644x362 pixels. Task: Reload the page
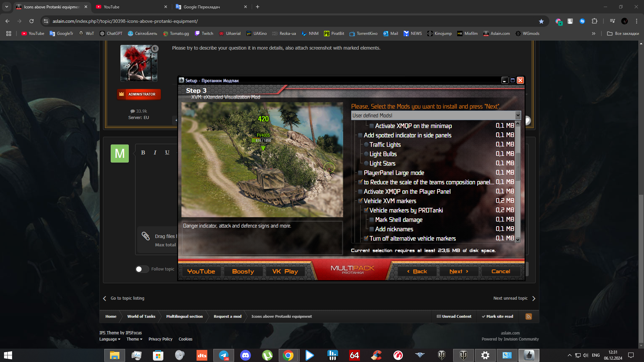(32, 21)
